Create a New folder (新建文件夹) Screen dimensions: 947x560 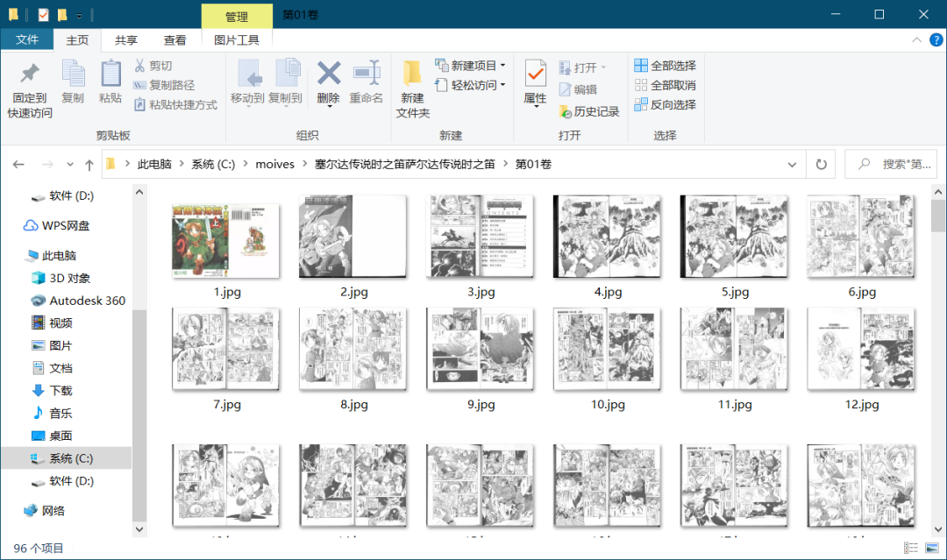pyautogui.click(x=413, y=89)
